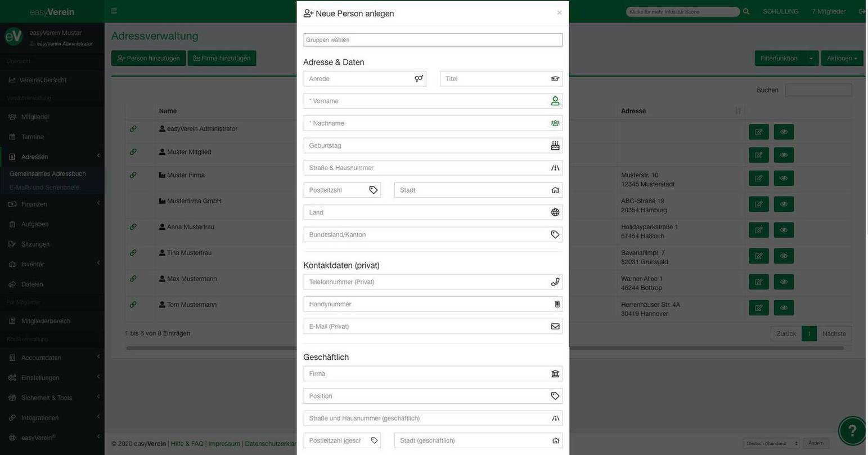
Task: View Muster Firma using its eye icon
Action: 784,178
